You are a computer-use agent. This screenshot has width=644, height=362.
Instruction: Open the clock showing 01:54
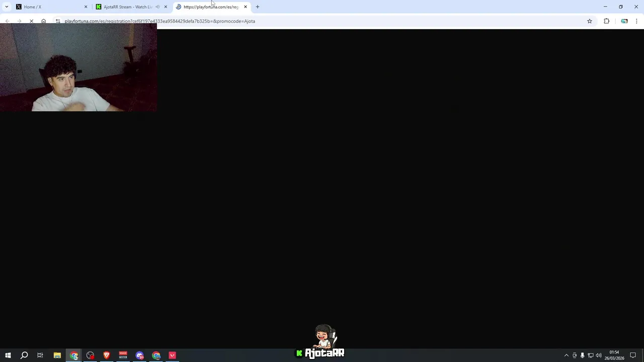pyautogui.click(x=614, y=355)
